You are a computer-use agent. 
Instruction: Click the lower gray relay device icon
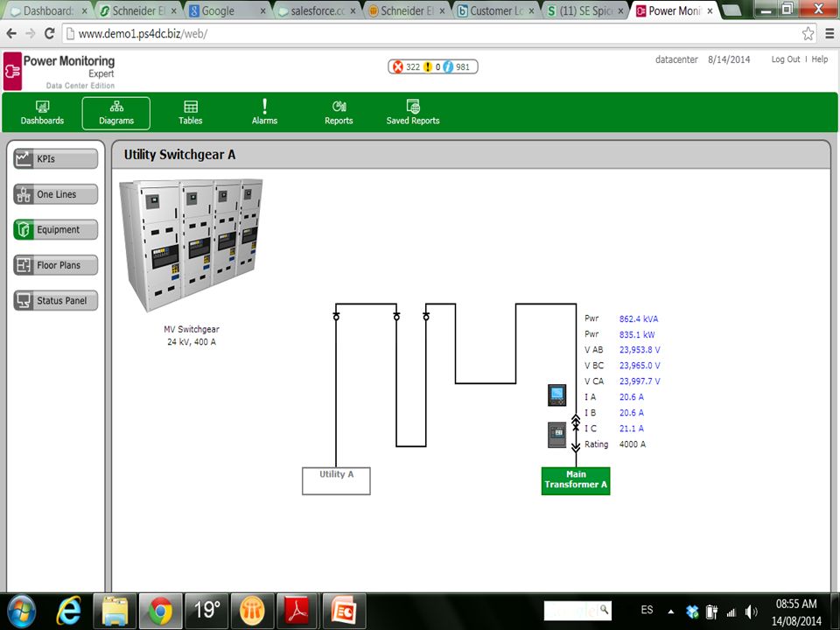557,435
